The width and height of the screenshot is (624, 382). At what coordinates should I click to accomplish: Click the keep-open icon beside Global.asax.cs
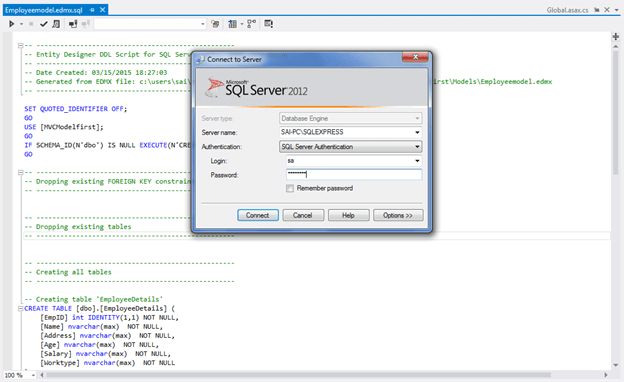point(597,10)
